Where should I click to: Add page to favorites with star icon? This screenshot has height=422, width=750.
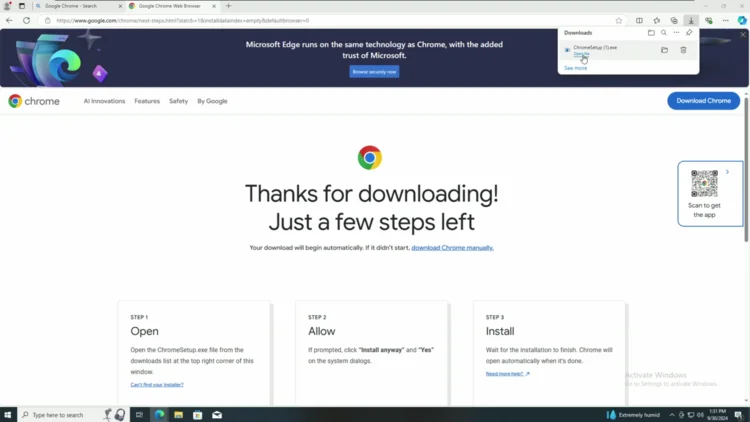coord(618,21)
